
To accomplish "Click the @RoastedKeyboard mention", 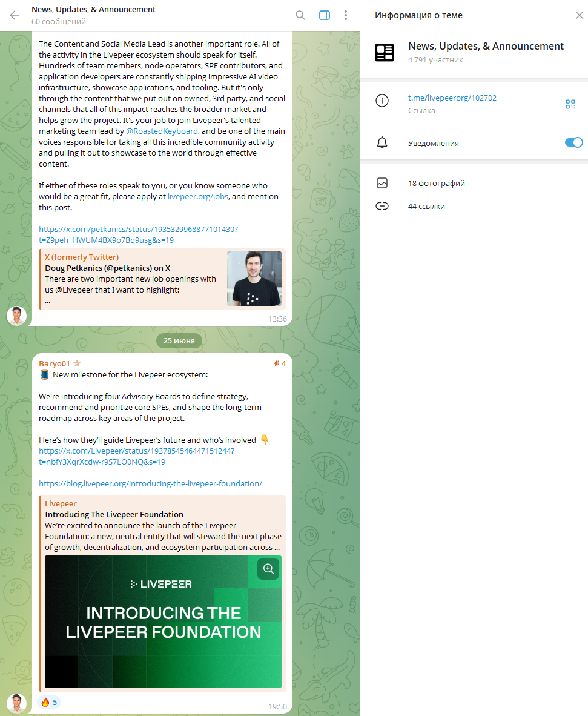I will (x=162, y=131).
